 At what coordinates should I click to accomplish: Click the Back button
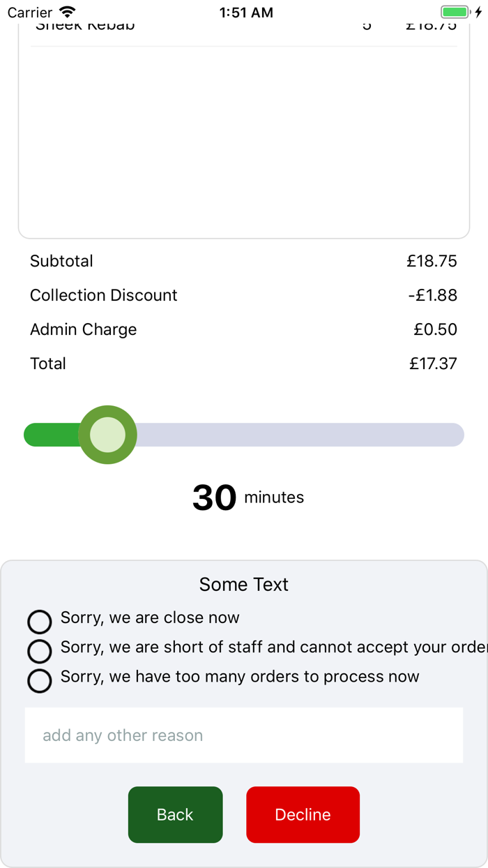click(x=175, y=814)
